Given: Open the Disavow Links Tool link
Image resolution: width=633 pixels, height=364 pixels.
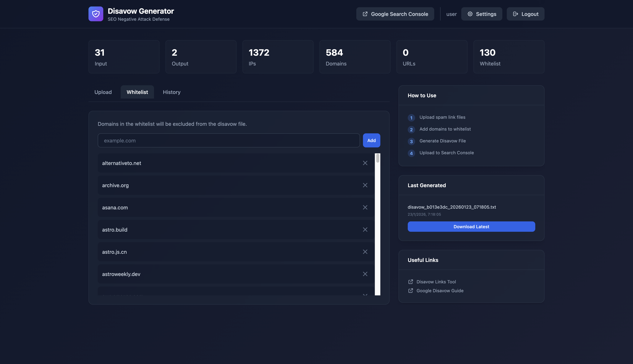Looking at the screenshot, I should pos(436,282).
